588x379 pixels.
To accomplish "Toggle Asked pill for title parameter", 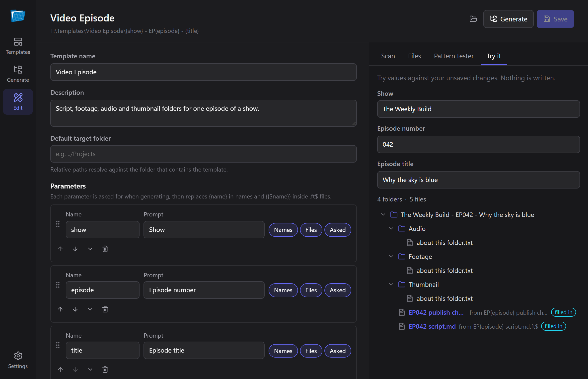I will (x=338, y=351).
